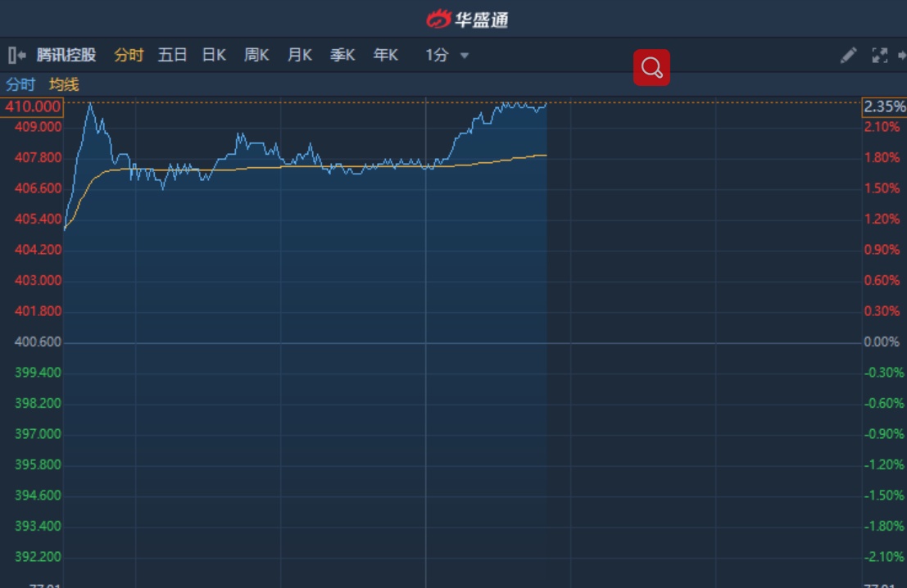Viewport: 907px width, 588px height.
Task: Open the 月K monthly chart tab
Action: [299, 55]
